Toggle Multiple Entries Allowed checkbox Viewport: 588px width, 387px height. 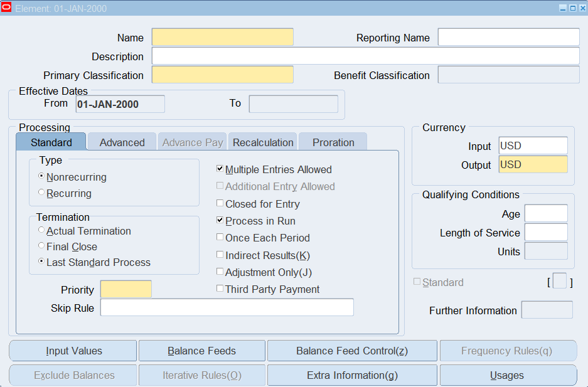220,169
